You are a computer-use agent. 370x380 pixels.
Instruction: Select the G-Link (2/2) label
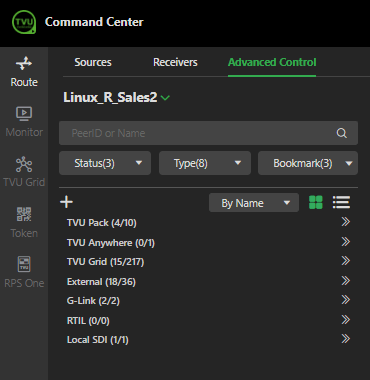coord(93,301)
